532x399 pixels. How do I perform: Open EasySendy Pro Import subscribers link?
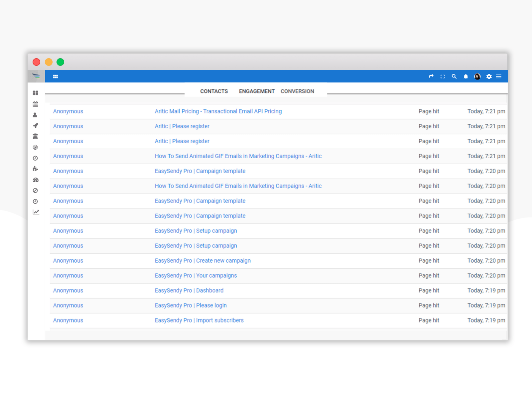(199, 321)
